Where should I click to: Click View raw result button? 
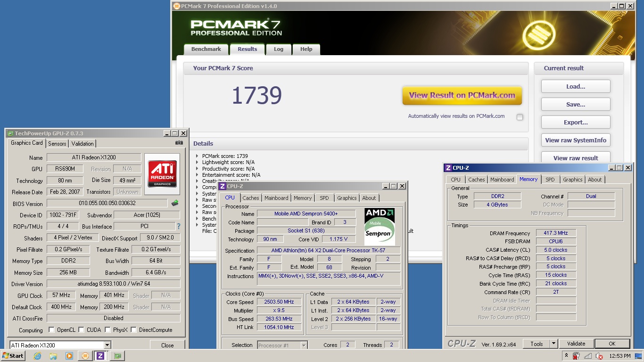576,158
